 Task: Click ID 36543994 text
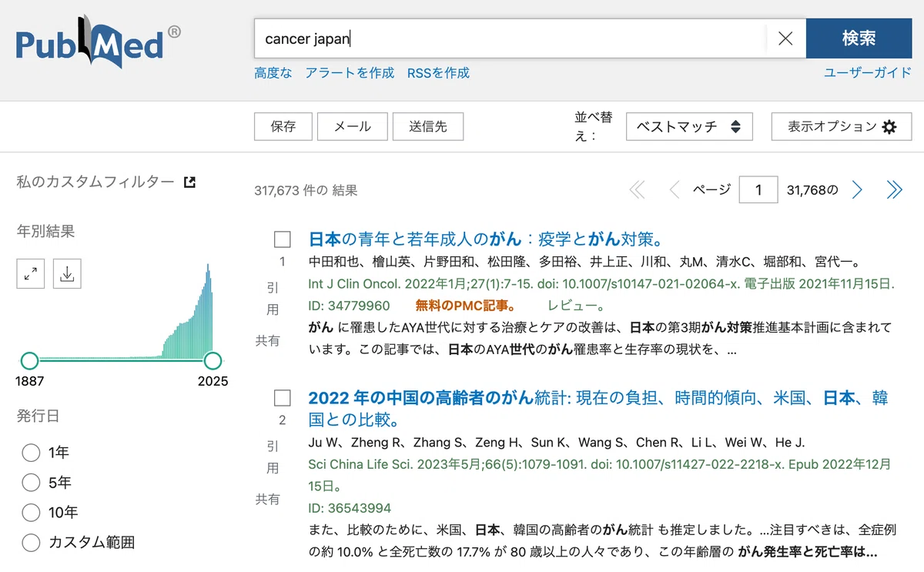click(350, 508)
